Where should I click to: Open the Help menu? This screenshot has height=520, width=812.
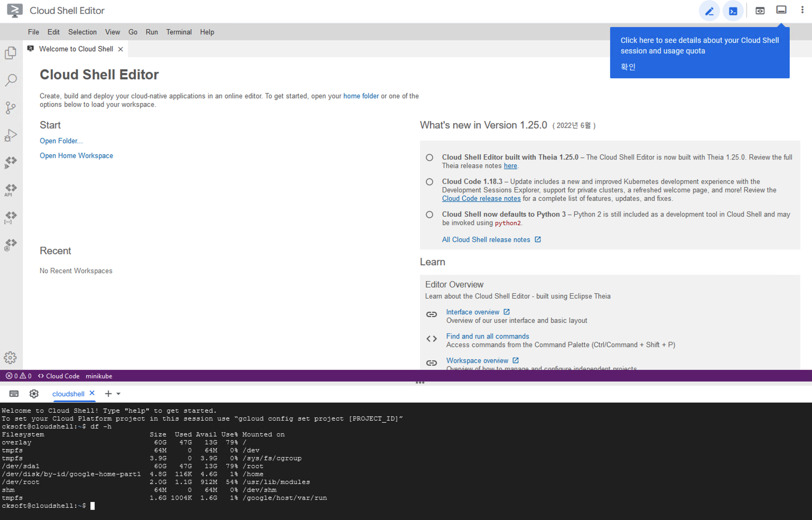(207, 32)
